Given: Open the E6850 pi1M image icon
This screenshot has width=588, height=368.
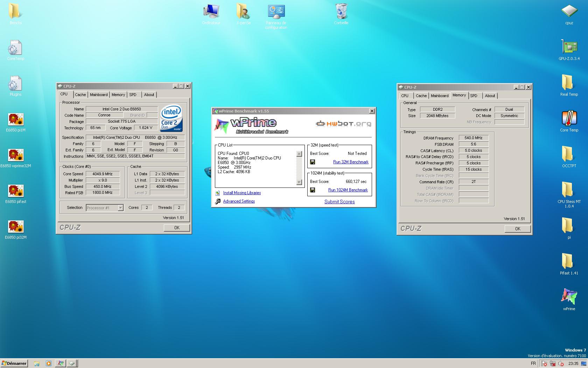Looking at the screenshot, I should tap(16, 122).
